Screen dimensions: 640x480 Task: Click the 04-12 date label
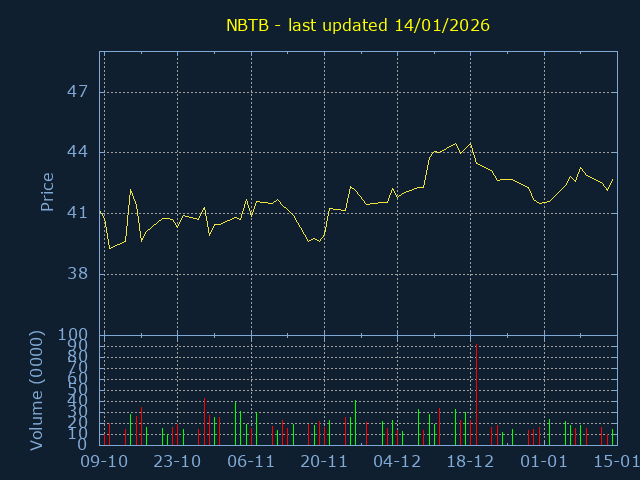397,462
